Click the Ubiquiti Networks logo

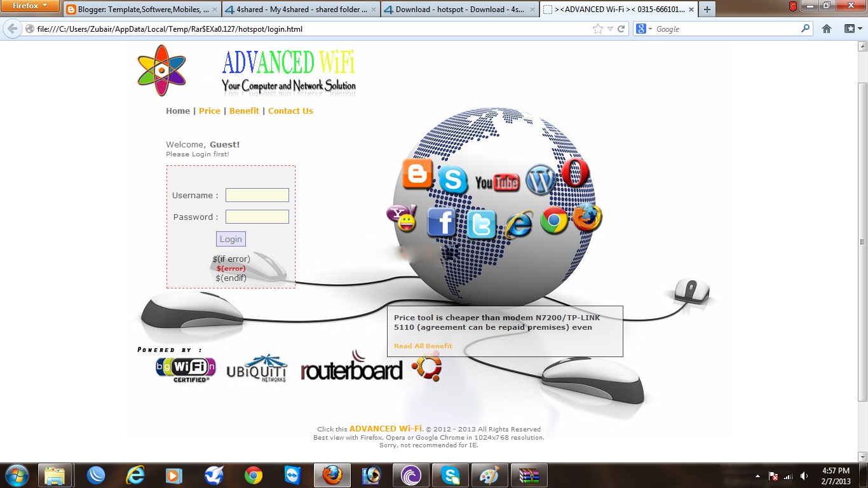click(x=257, y=368)
